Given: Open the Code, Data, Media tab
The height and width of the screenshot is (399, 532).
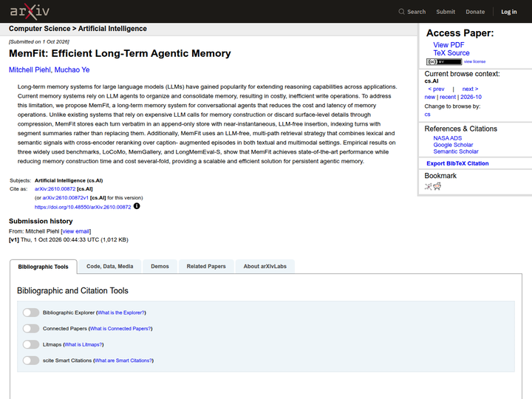Looking at the screenshot, I should coord(109,266).
